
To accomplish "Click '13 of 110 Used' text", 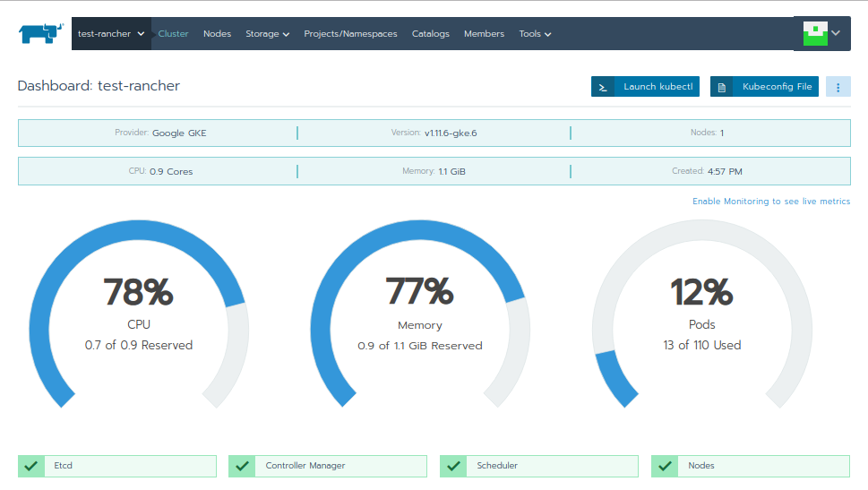I will 702,345.
